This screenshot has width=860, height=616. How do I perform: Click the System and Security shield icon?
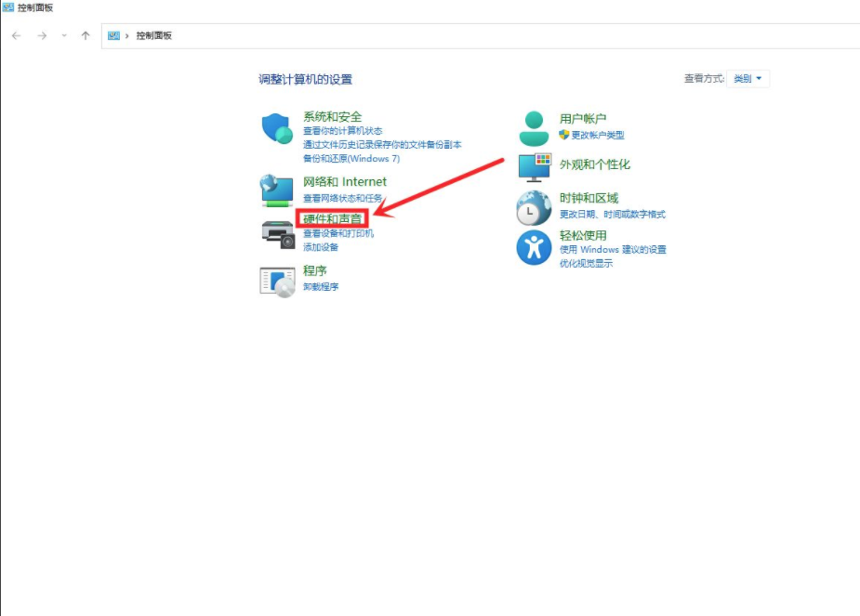[276, 128]
